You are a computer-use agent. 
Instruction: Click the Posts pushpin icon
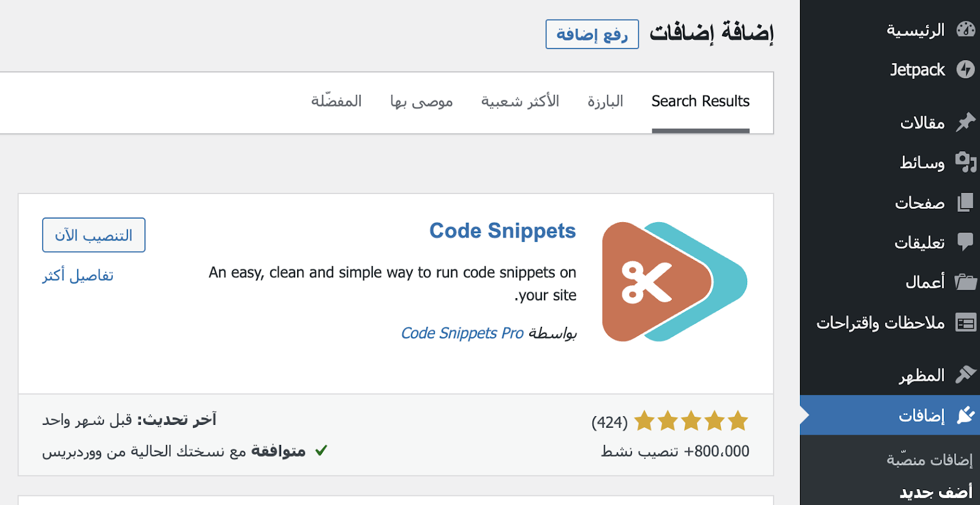coord(965,122)
